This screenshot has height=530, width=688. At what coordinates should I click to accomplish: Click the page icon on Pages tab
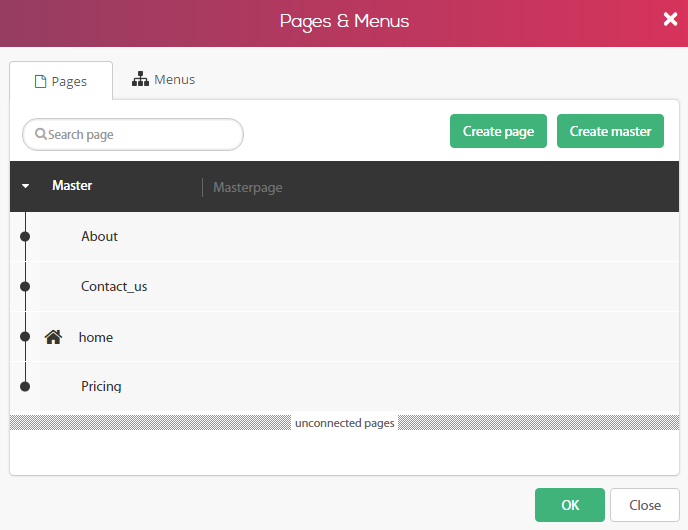(x=40, y=81)
